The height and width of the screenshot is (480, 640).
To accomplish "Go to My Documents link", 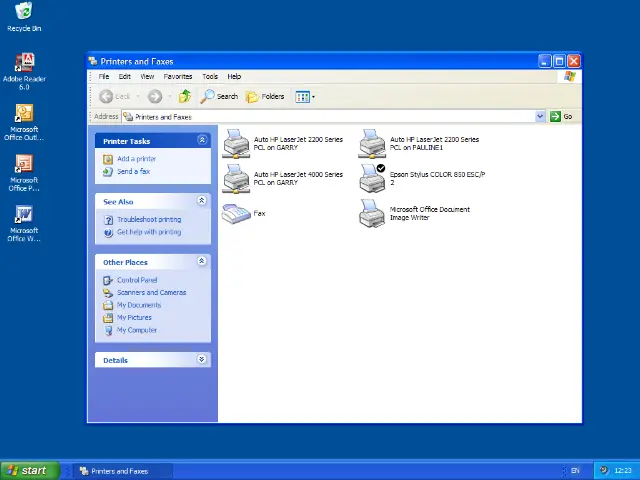I will click(139, 305).
